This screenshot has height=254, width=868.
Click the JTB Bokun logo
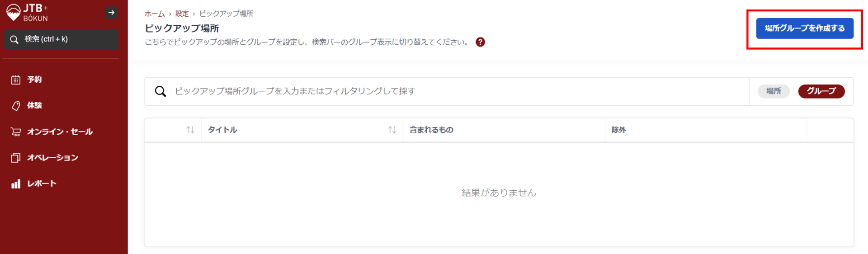click(27, 13)
